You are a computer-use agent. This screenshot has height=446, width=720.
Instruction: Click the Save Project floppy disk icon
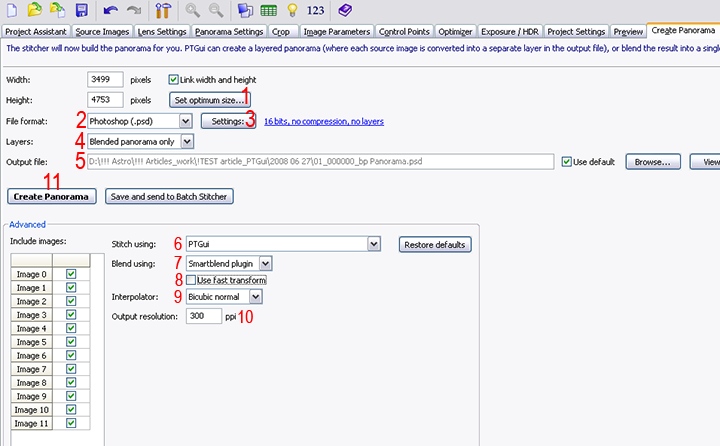click(81, 11)
